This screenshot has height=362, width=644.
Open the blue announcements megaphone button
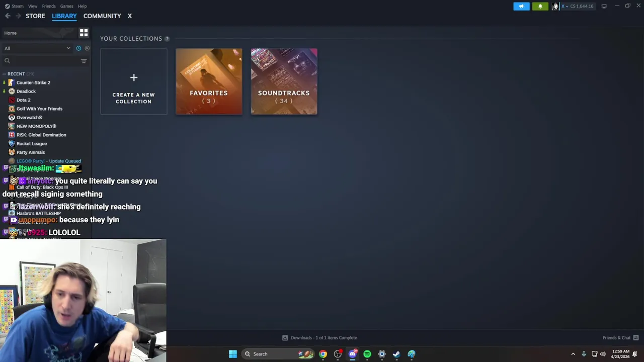(521, 6)
